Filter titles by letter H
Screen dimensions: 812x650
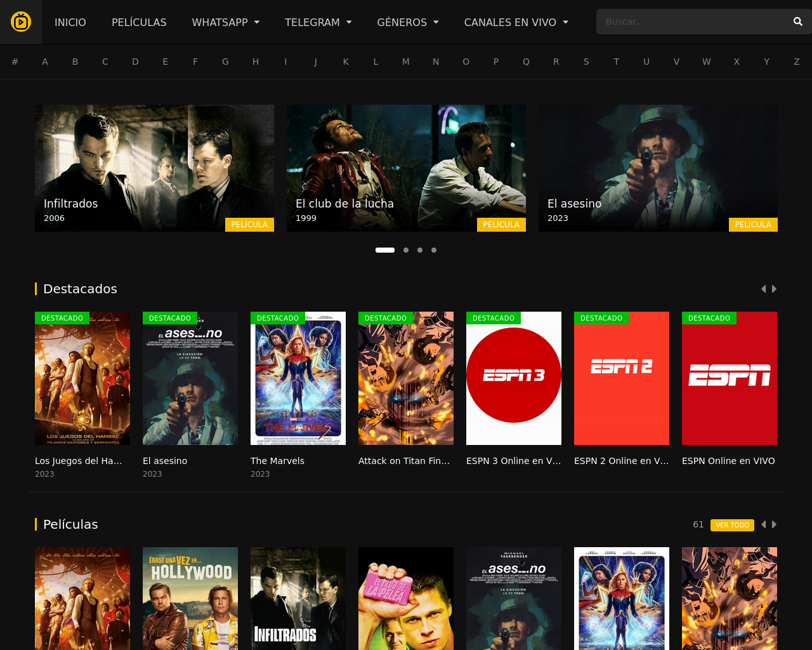[x=256, y=62]
